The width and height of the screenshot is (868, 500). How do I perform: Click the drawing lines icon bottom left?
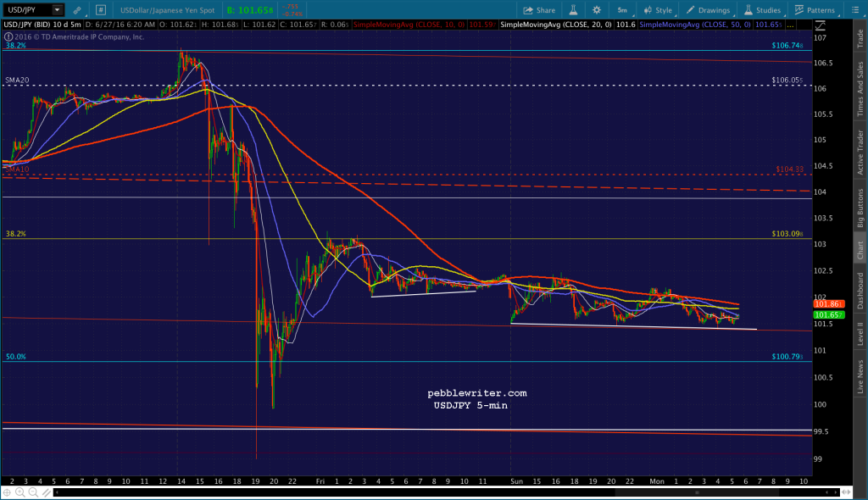click(x=47, y=492)
